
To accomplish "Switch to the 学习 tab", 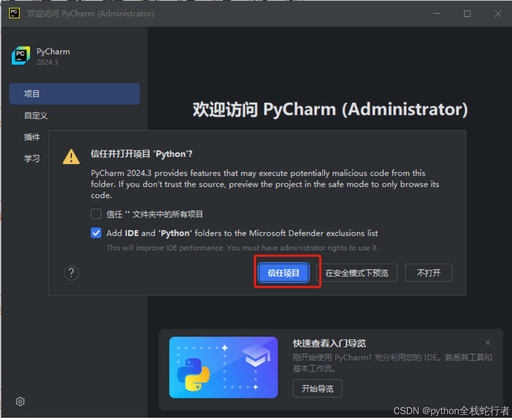I will tap(32, 158).
